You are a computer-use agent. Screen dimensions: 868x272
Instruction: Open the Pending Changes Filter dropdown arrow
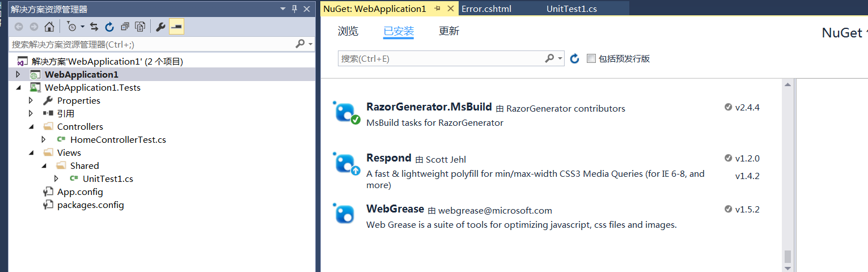(x=82, y=27)
